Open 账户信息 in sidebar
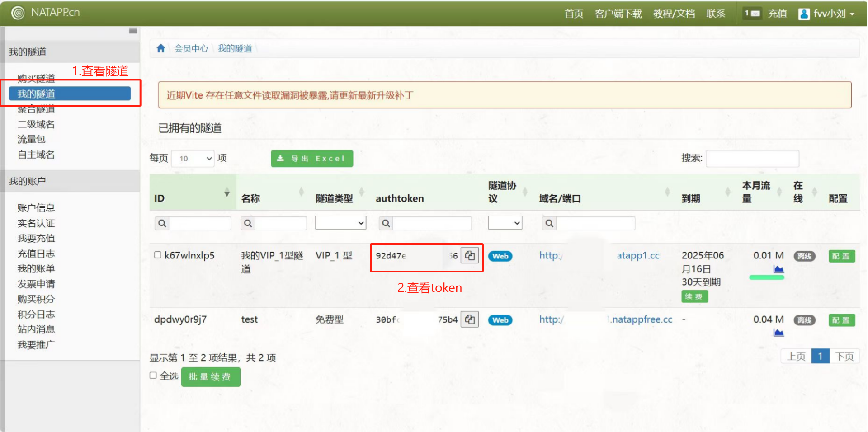Image resolution: width=868 pixels, height=432 pixels. (36, 208)
